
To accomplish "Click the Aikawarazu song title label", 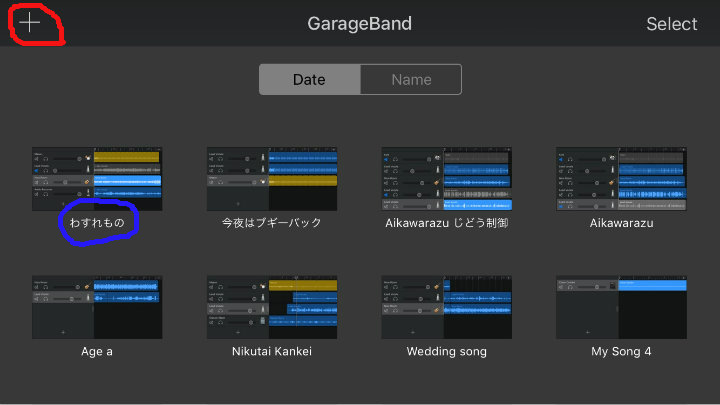I will 621,223.
